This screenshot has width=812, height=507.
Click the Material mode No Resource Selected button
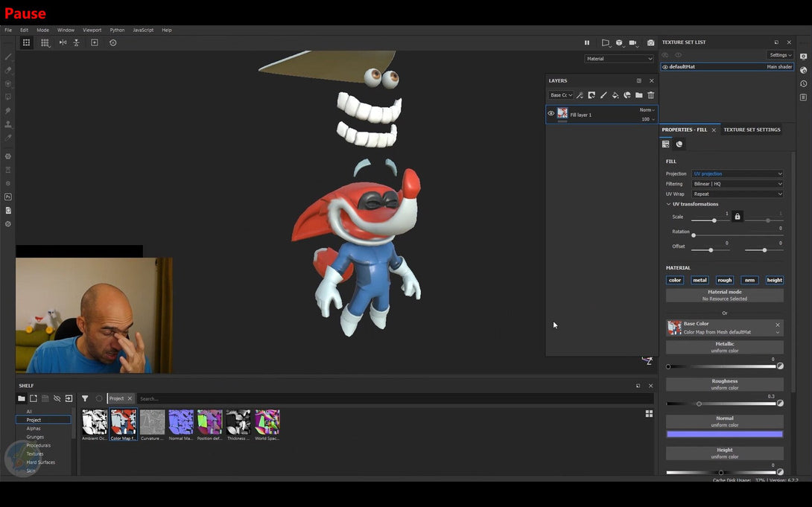[x=725, y=296]
